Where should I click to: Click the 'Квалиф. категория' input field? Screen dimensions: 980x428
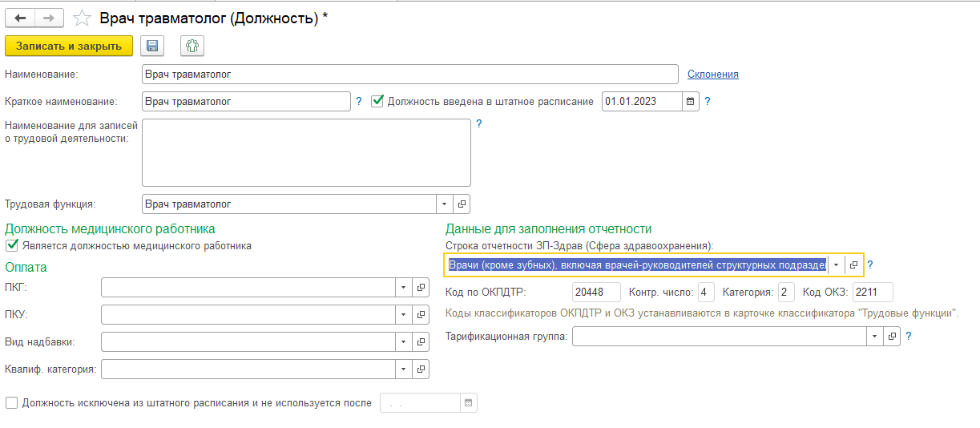pyautogui.click(x=248, y=369)
